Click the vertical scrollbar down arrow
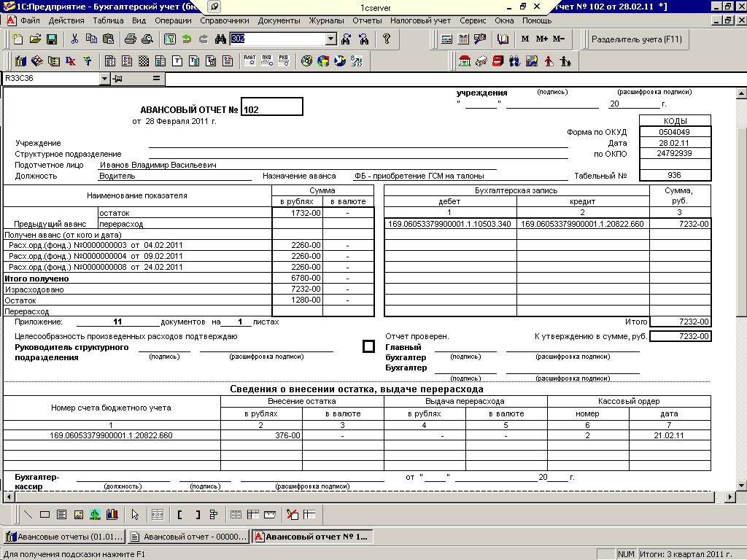Viewport: 747px width, 560px height. pos(741,486)
